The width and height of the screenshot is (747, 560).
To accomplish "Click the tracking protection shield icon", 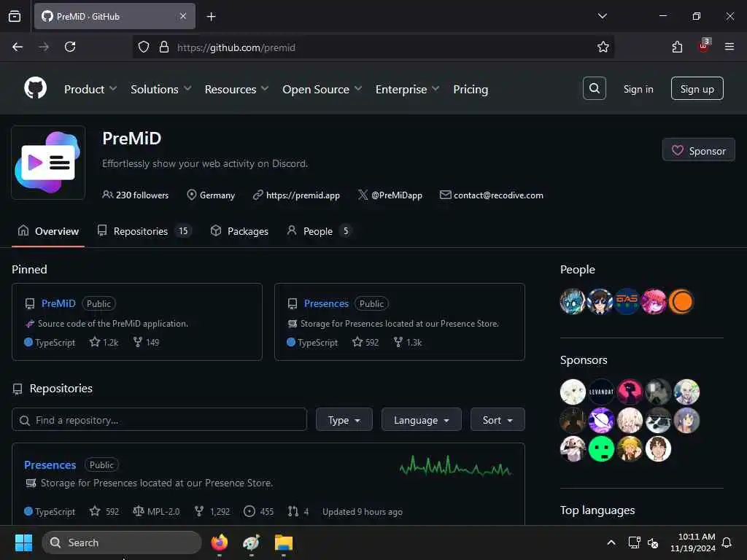I will click(x=144, y=47).
